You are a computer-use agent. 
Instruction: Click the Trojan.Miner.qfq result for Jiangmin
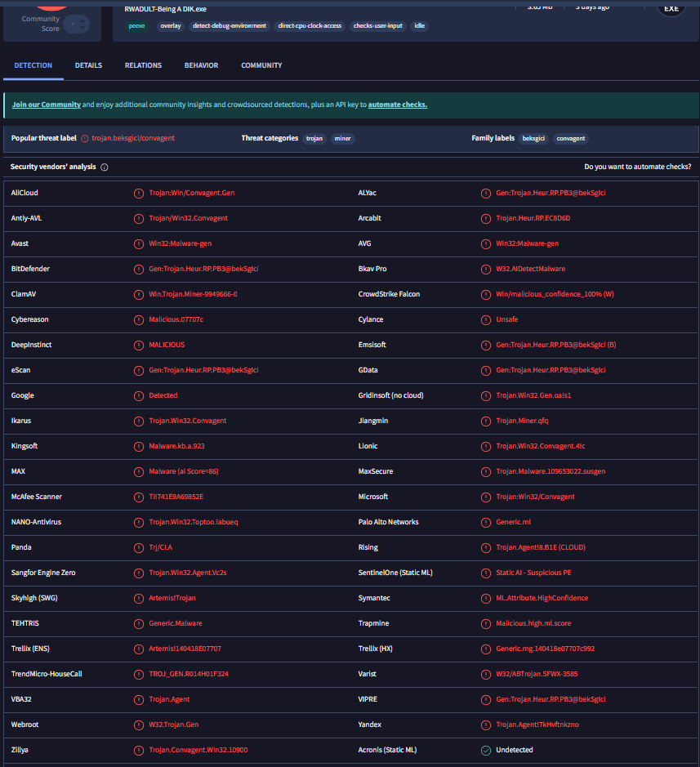[522, 421]
